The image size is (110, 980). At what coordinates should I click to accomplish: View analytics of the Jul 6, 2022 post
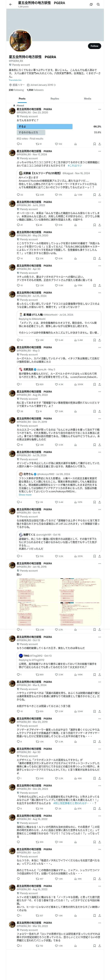(x=75, y=225)
